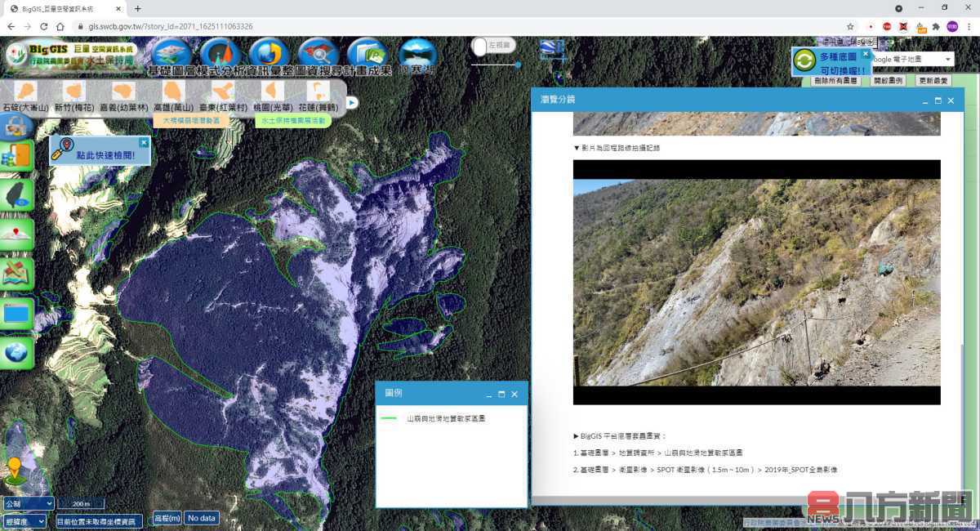This screenshot has height=531, width=980.
Task: Maximize the 圖例 legend window
Action: 501,395
